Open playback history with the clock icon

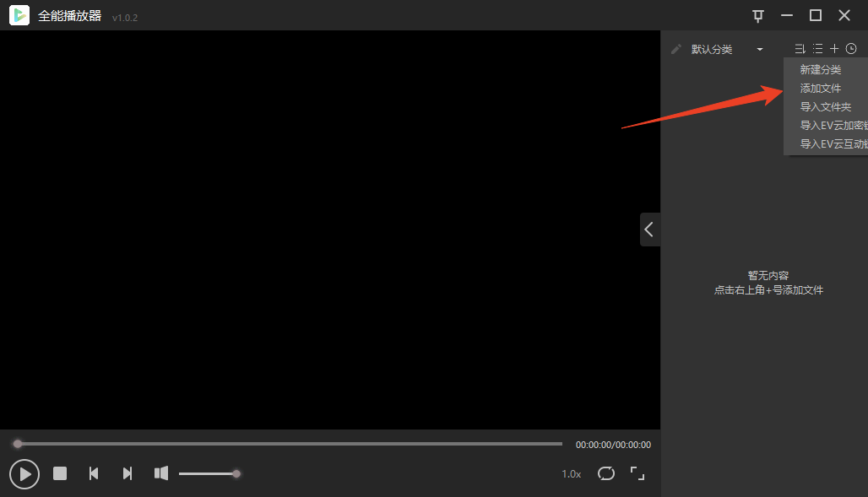click(851, 49)
